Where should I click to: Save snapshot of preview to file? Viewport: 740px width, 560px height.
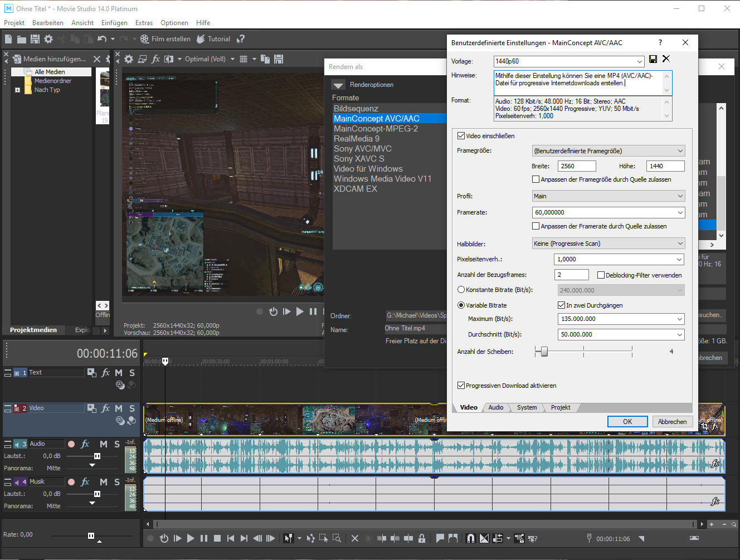[x=279, y=59]
